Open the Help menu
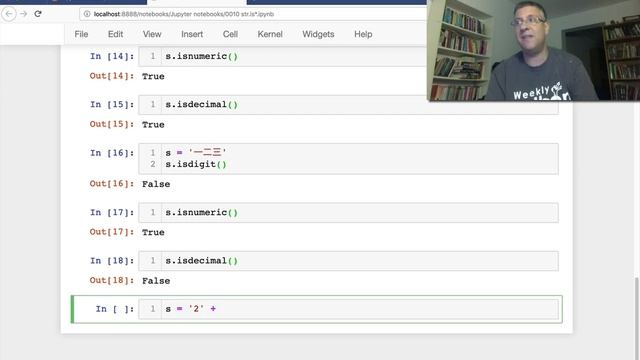The image size is (640, 360). point(363,34)
